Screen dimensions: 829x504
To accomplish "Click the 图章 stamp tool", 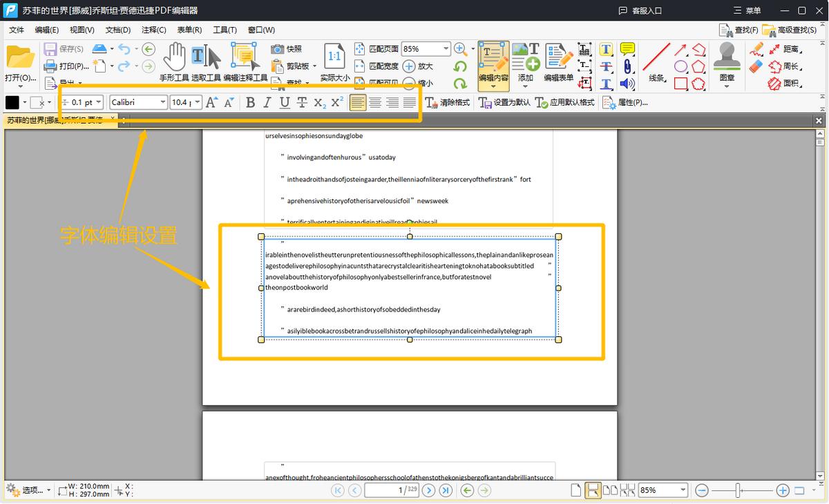I will point(727,64).
